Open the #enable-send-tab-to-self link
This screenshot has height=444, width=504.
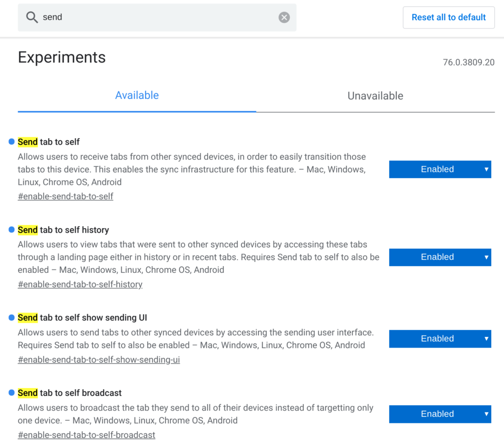click(65, 197)
